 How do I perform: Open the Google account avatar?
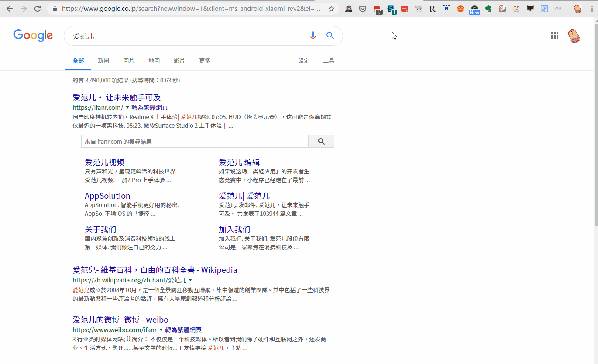coord(574,36)
